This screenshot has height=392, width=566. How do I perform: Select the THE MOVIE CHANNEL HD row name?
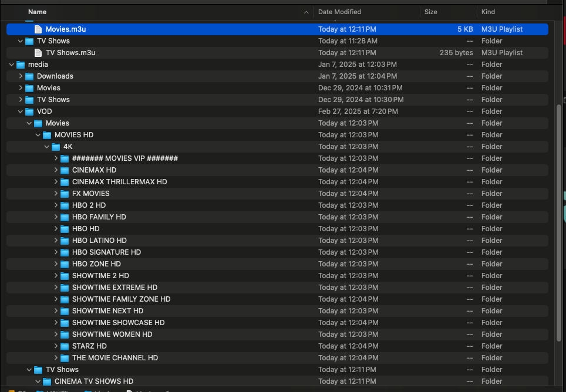(115, 358)
